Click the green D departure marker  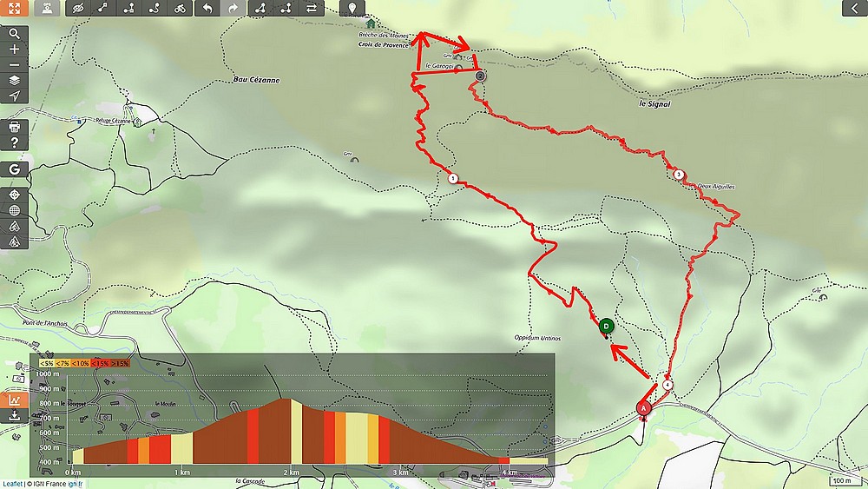[x=606, y=327]
